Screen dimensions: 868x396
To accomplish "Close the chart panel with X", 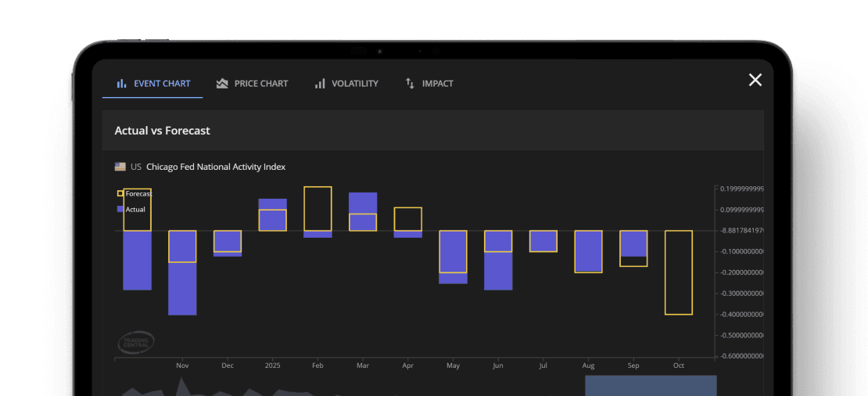I will pos(755,80).
